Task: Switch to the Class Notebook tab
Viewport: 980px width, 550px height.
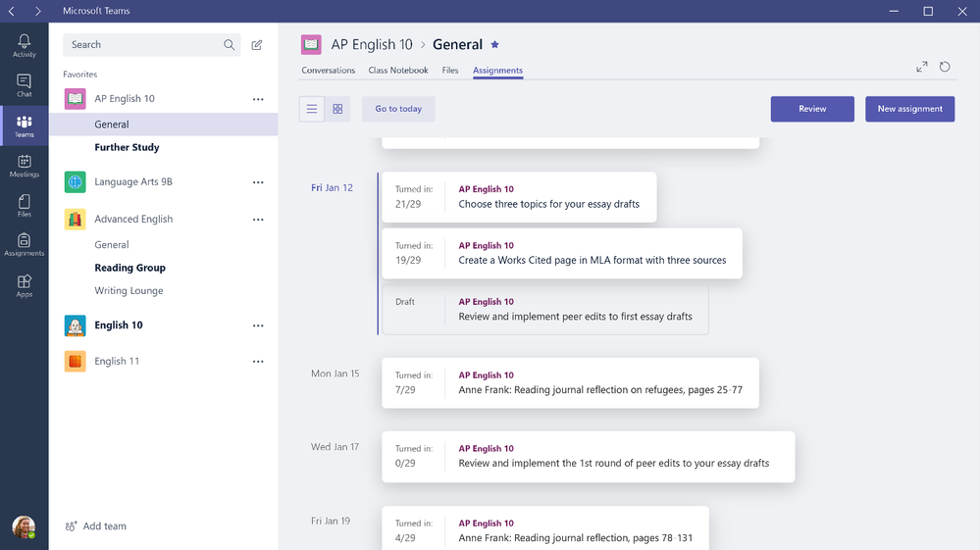Action: point(398,70)
